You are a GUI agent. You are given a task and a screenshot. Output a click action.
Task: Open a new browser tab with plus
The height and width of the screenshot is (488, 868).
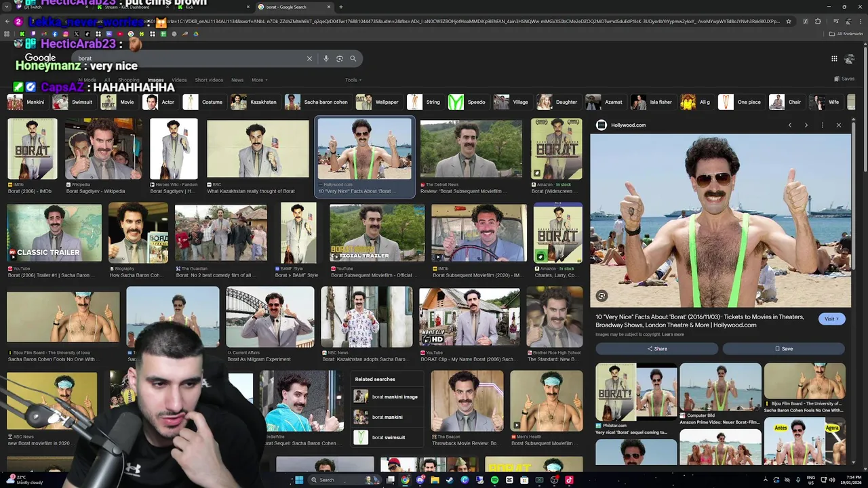(x=340, y=7)
